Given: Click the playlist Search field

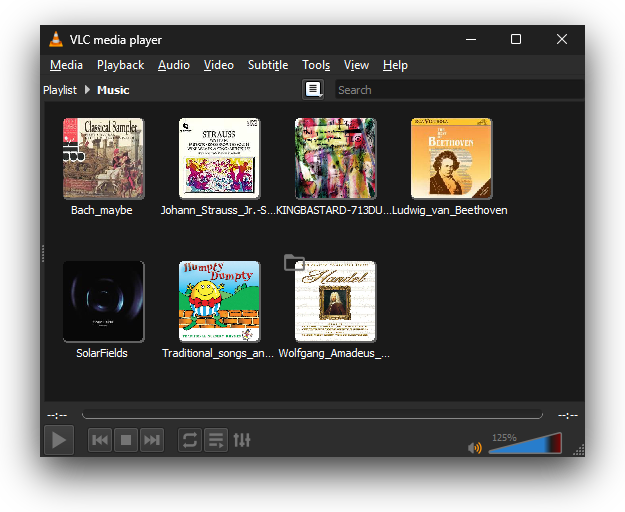Looking at the screenshot, I should (x=460, y=90).
